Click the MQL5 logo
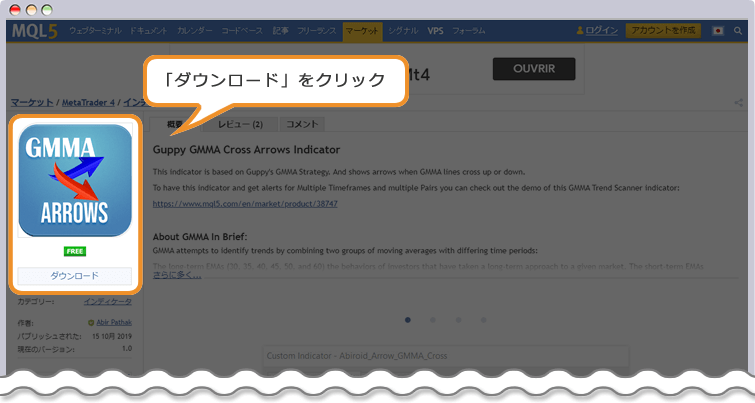The height and width of the screenshot is (403, 755). click(x=35, y=31)
